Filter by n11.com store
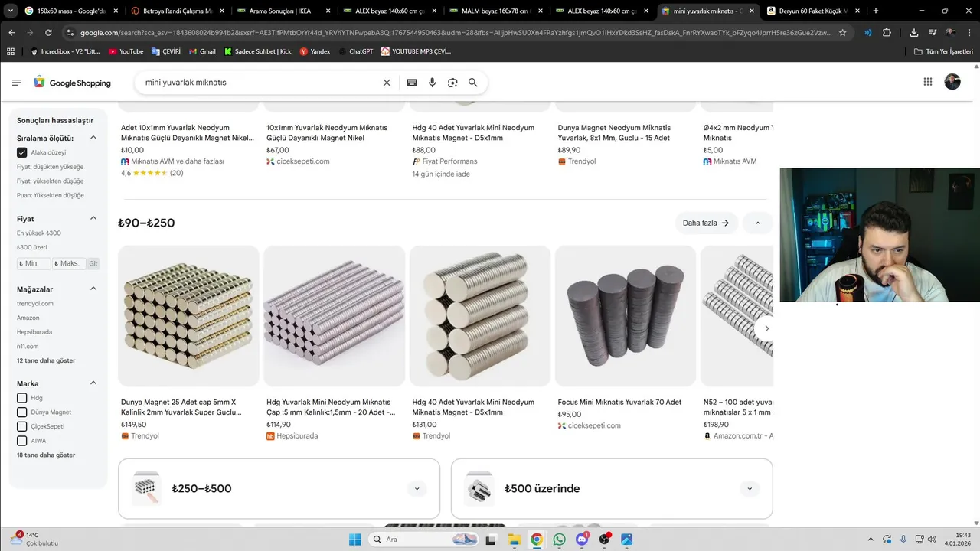The height and width of the screenshot is (551, 980). pos(28,347)
